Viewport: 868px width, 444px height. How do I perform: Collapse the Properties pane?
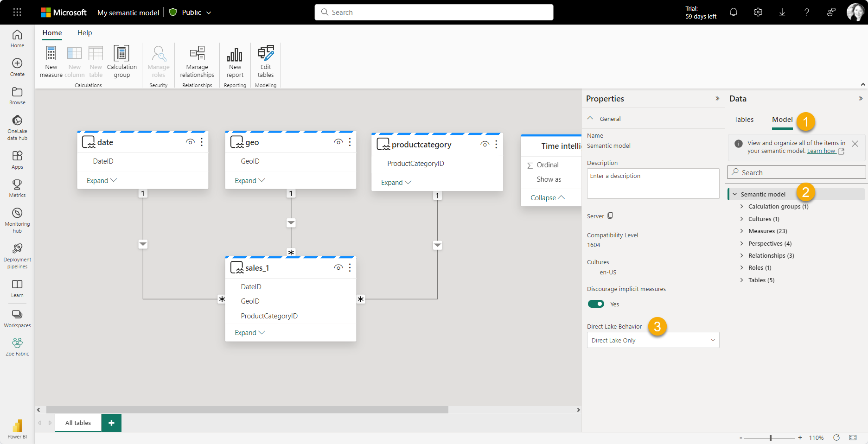pyautogui.click(x=717, y=99)
